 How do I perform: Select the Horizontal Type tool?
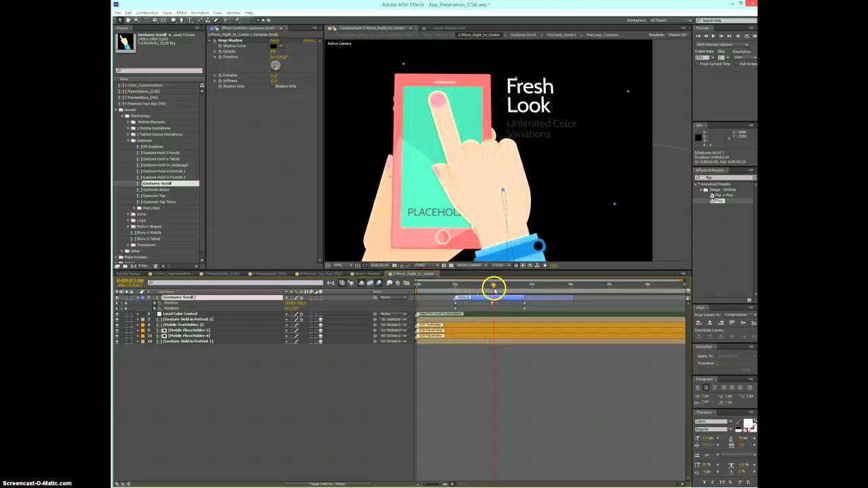(x=190, y=20)
